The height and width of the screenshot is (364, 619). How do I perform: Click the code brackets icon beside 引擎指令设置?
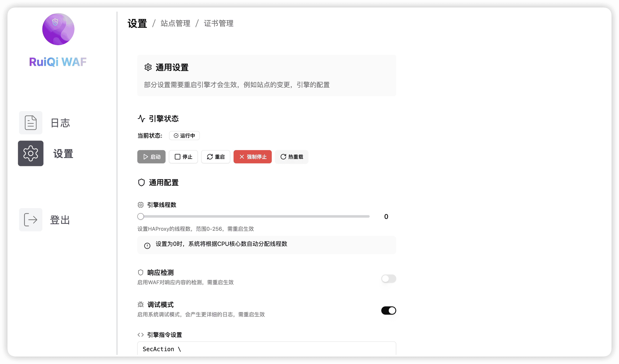[x=140, y=335]
